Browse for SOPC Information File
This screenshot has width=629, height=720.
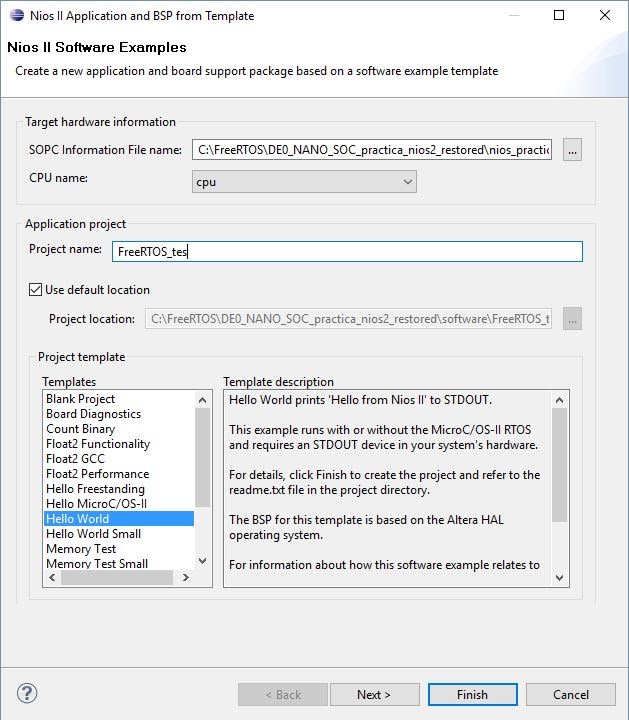(x=572, y=150)
